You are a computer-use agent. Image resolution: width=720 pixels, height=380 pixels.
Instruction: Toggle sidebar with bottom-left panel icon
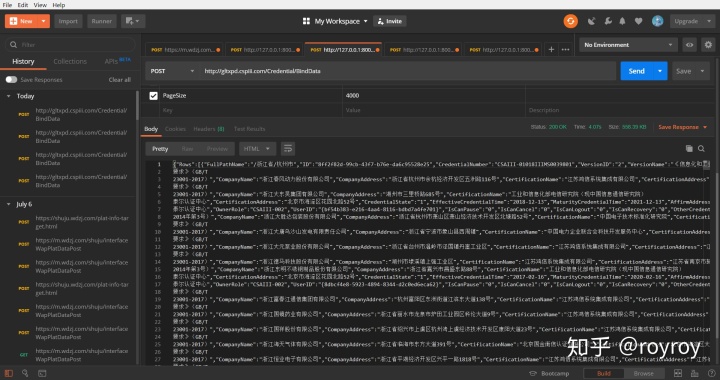pyautogui.click(x=9, y=374)
